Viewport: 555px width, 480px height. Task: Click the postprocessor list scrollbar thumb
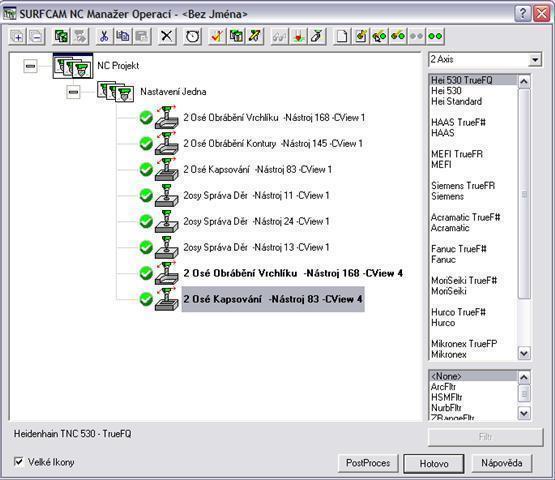click(x=524, y=194)
